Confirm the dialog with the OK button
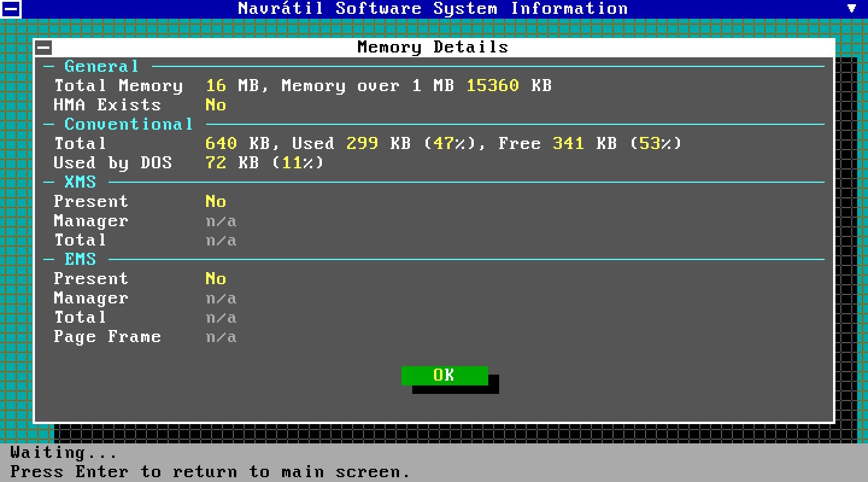 (444, 375)
